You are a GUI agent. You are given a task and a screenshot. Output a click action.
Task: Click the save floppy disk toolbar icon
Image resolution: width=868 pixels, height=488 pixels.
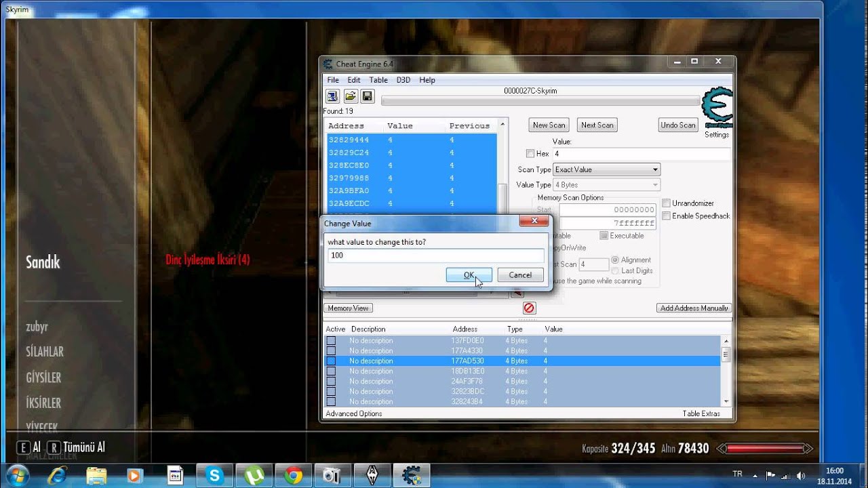click(367, 96)
